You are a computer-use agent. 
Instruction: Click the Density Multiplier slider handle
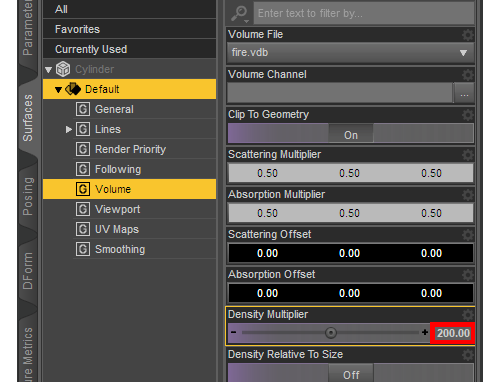331,333
